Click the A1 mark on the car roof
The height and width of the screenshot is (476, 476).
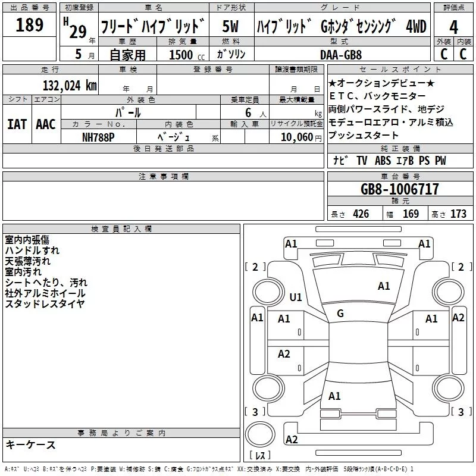click(384, 286)
